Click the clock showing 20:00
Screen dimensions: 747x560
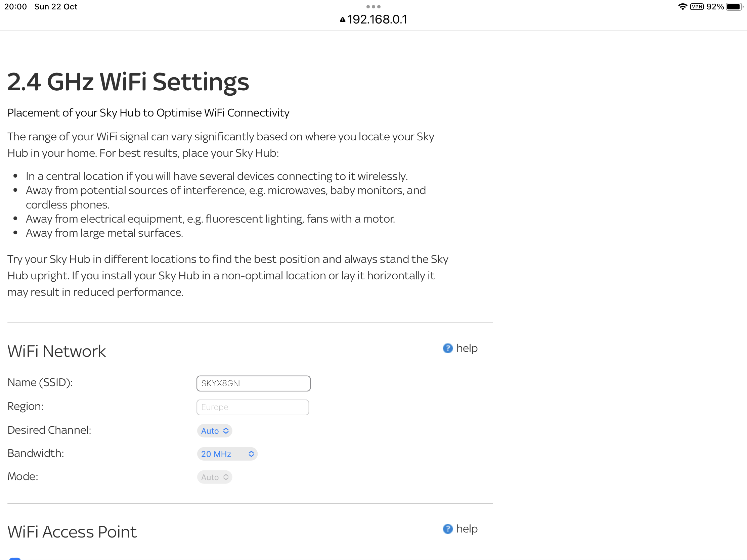[x=15, y=6]
